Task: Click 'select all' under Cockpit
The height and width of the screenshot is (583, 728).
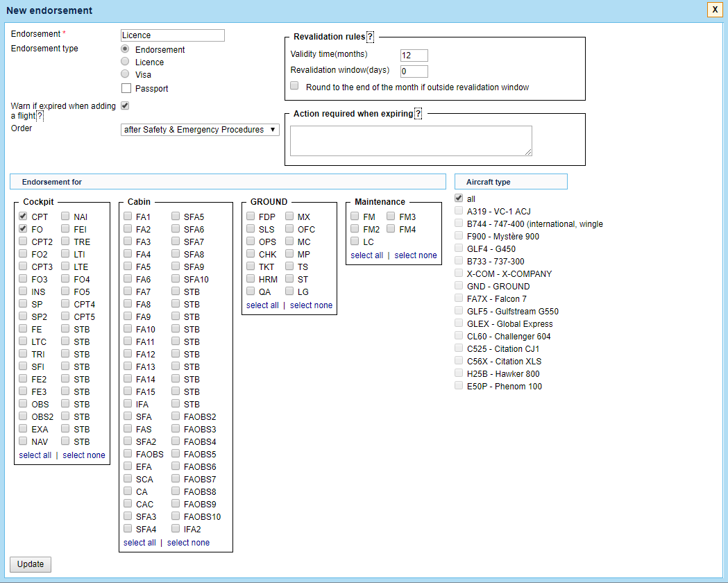Action: point(35,455)
